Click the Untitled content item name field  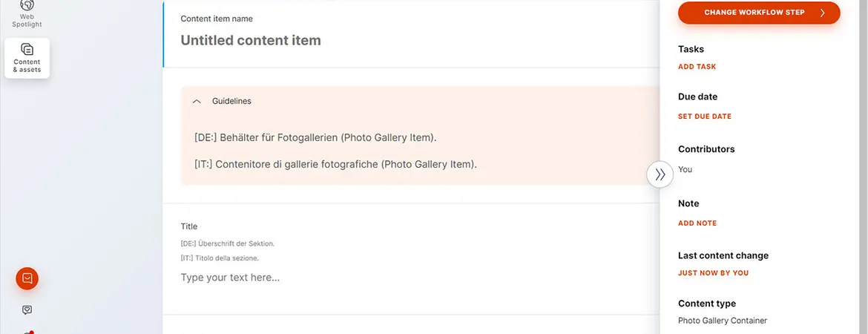tap(251, 40)
